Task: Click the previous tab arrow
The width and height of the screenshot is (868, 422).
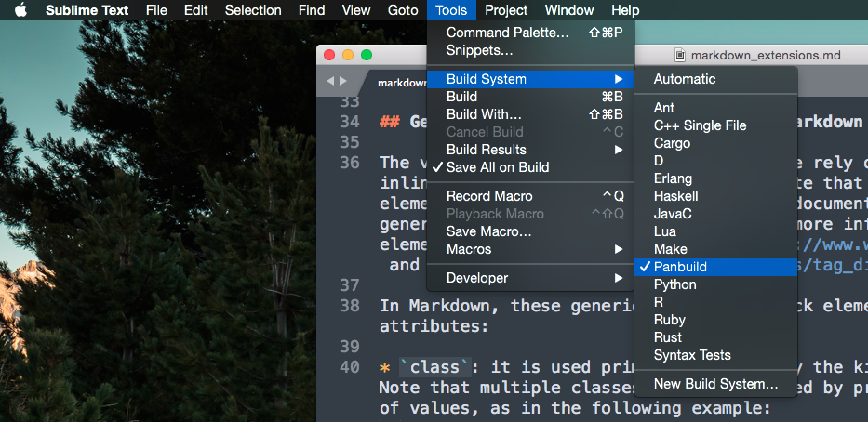Action: [x=330, y=81]
